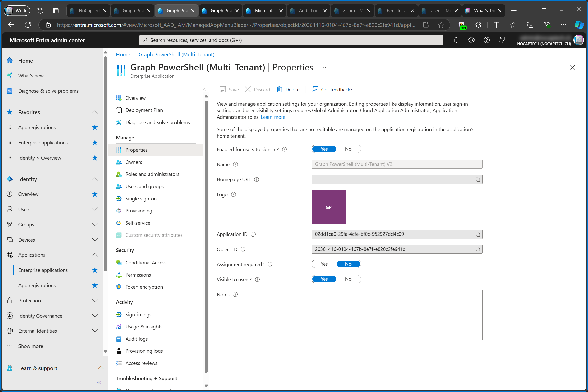Expand the Protection section
This screenshot has width=588, height=392.
95,301
